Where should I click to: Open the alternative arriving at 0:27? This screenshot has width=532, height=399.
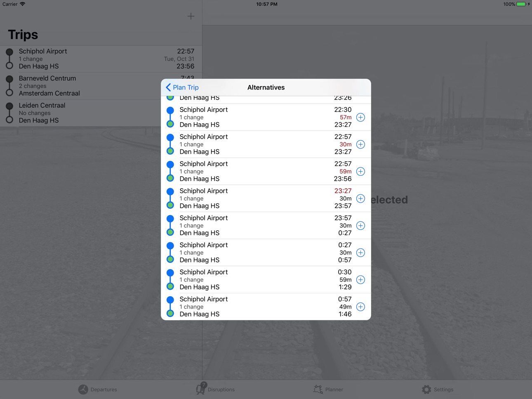click(266, 226)
